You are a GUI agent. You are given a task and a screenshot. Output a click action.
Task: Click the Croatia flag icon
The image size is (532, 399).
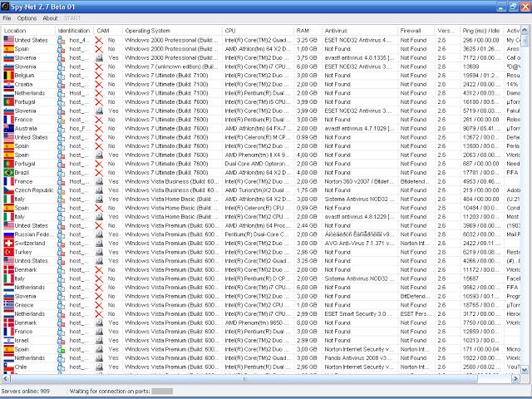click(x=9, y=84)
